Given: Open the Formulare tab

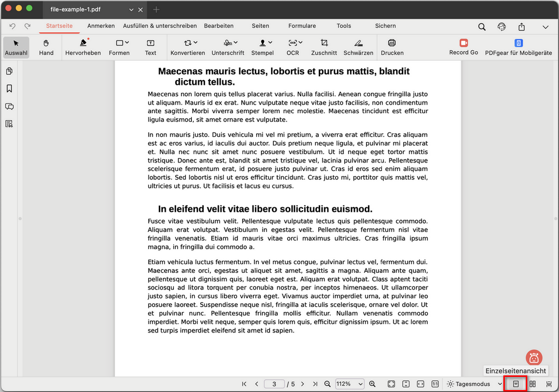Looking at the screenshot, I should coord(302,26).
